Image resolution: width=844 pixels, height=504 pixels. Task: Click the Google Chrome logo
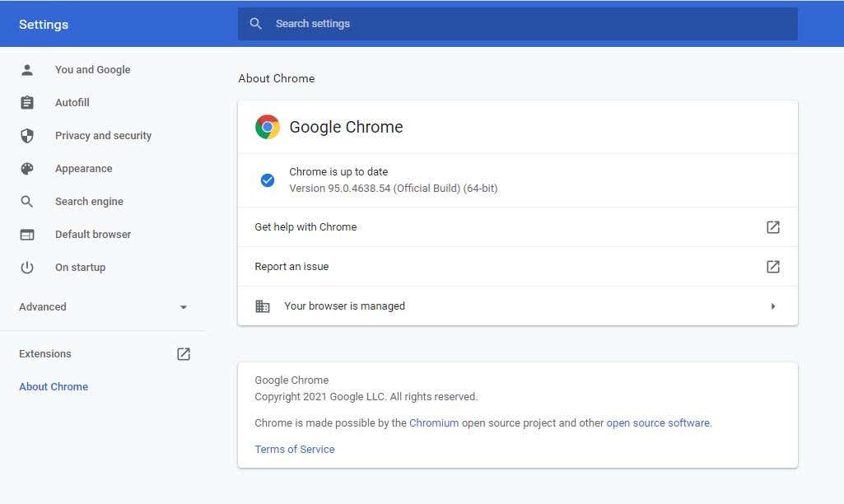coord(268,127)
